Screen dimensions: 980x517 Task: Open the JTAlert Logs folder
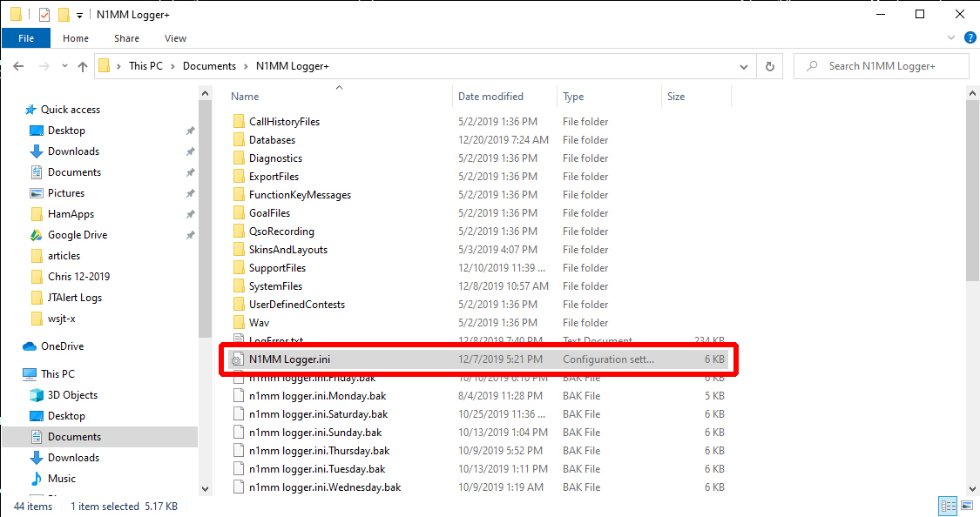74,298
